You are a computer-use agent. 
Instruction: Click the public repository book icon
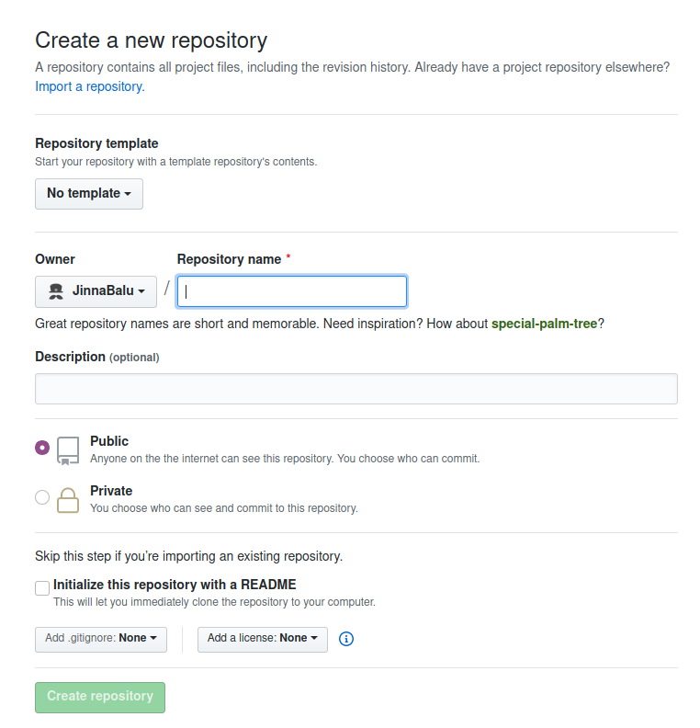[68, 450]
